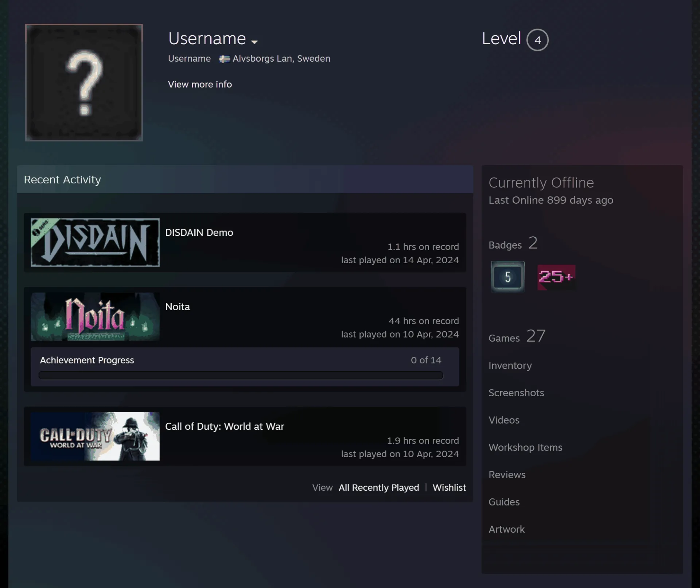Click the Sweden flag icon
This screenshot has height=588, width=700.
(x=224, y=59)
